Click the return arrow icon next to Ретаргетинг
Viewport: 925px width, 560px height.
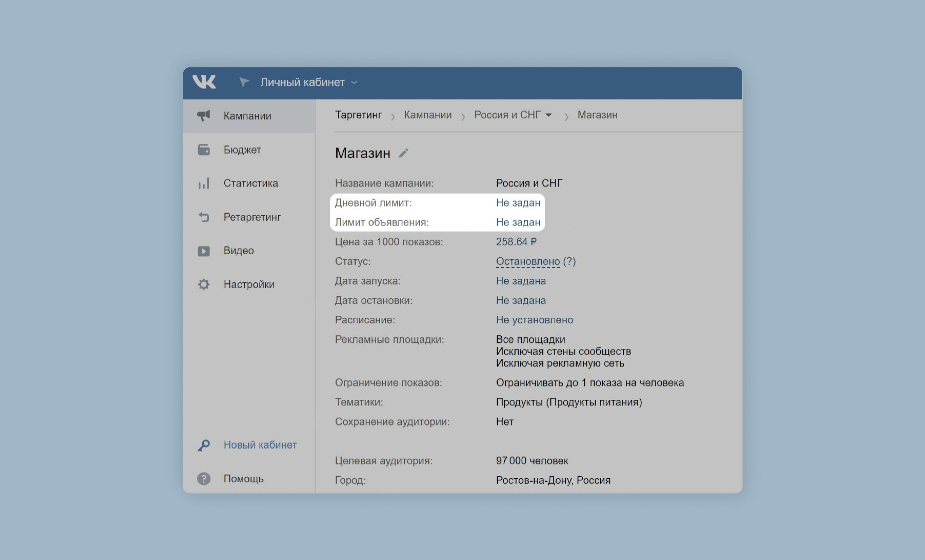203,217
